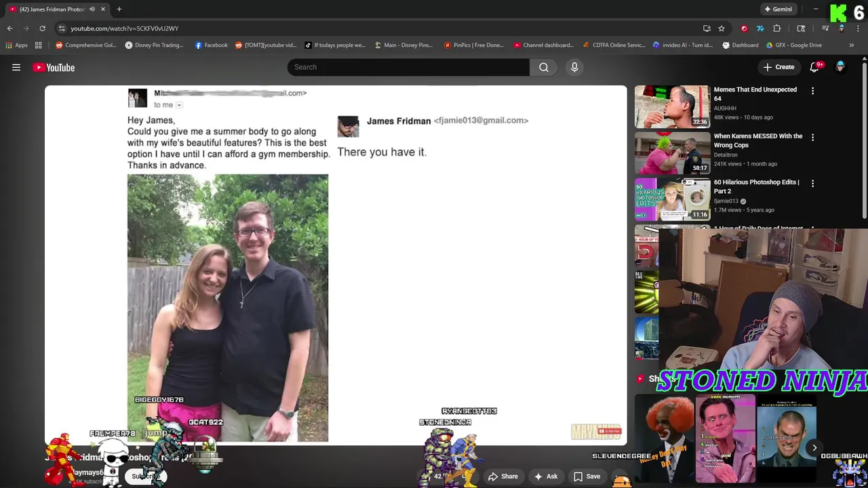Open the [TOMT] youtube vid bookmark

point(265,45)
